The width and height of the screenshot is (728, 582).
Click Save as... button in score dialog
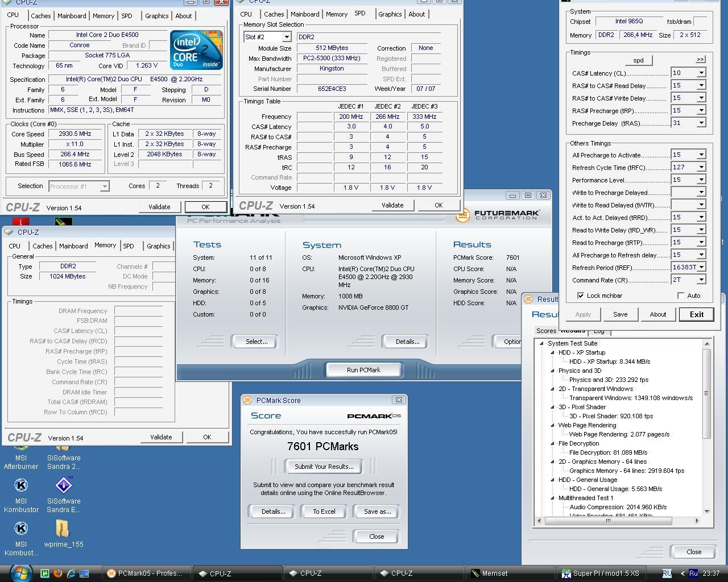[x=377, y=512]
